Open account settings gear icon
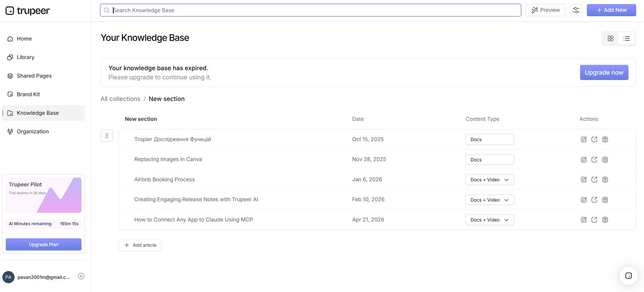644x292 pixels. pyautogui.click(x=81, y=276)
